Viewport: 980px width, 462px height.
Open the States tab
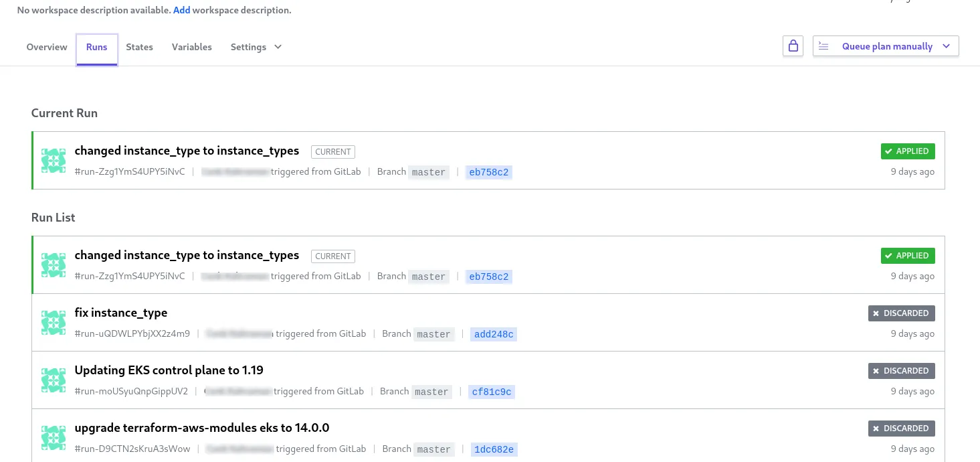pos(139,47)
